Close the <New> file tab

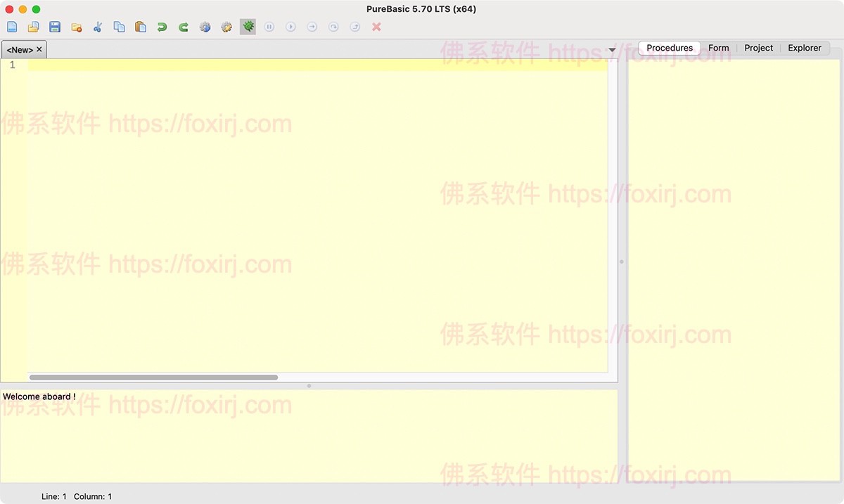click(39, 50)
